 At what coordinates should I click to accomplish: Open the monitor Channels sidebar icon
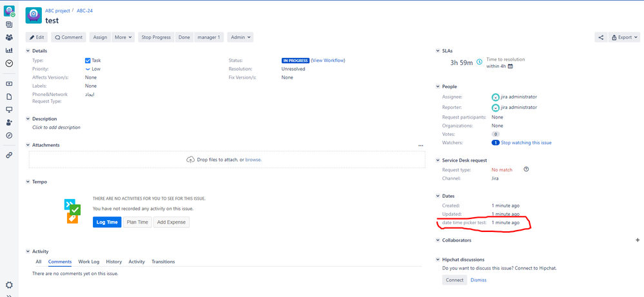click(x=9, y=110)
